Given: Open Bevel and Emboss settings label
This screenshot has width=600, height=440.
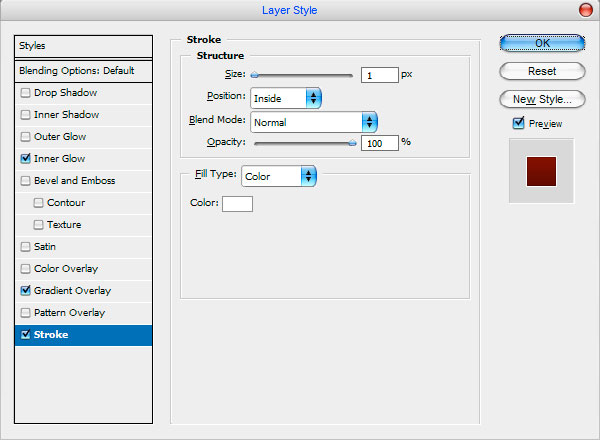Looking at the screenshot, I should [x=75, y=181].
